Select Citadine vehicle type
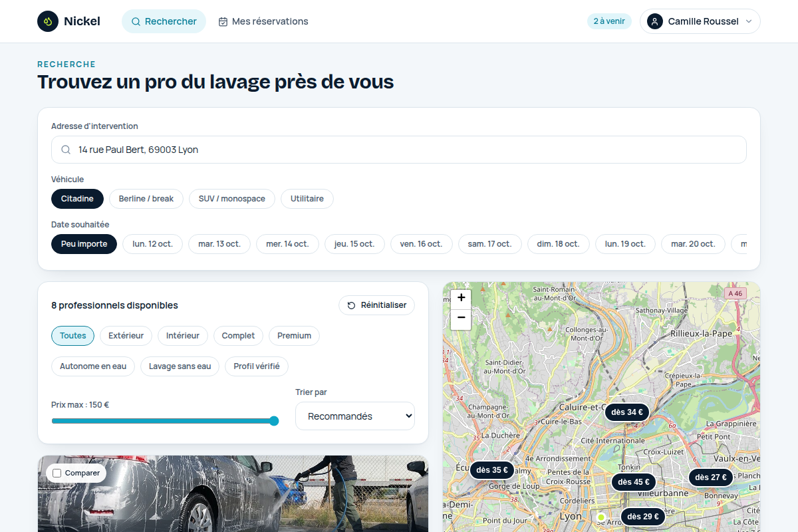 77,199
